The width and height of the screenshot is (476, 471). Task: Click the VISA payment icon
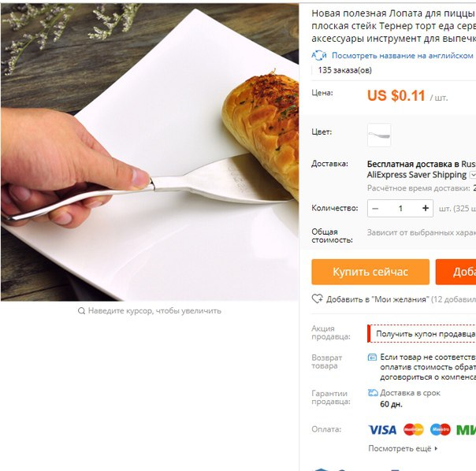[382, 430]
